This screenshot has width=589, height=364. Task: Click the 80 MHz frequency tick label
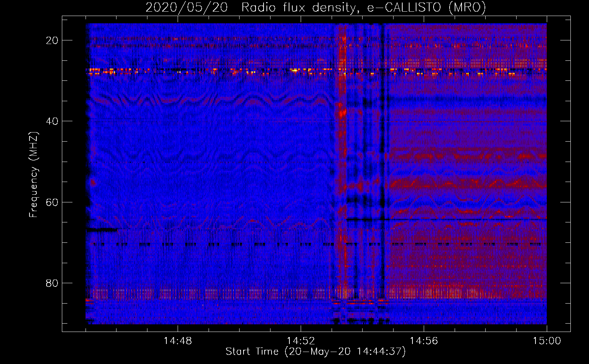(x=52, y=283)
